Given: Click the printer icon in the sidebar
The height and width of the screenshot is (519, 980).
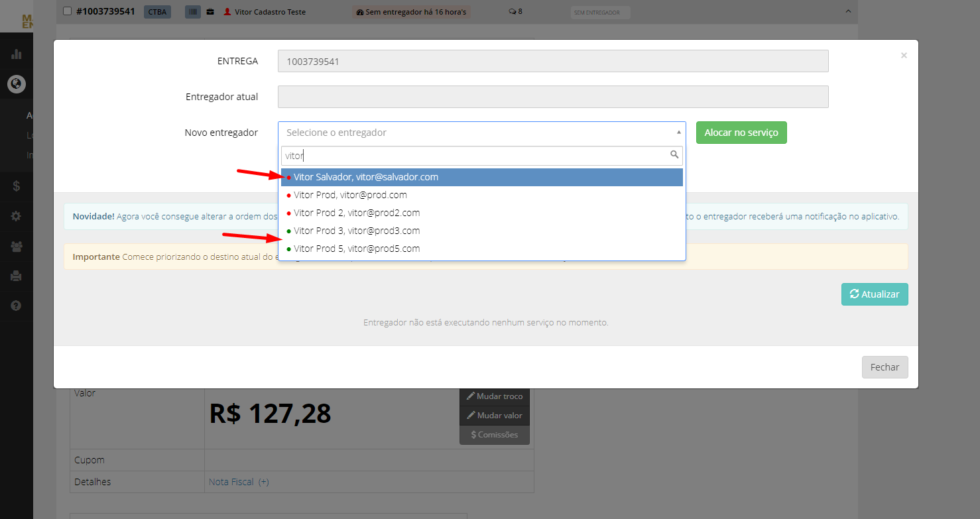Looking at the screenshot, I should point(17,276).
